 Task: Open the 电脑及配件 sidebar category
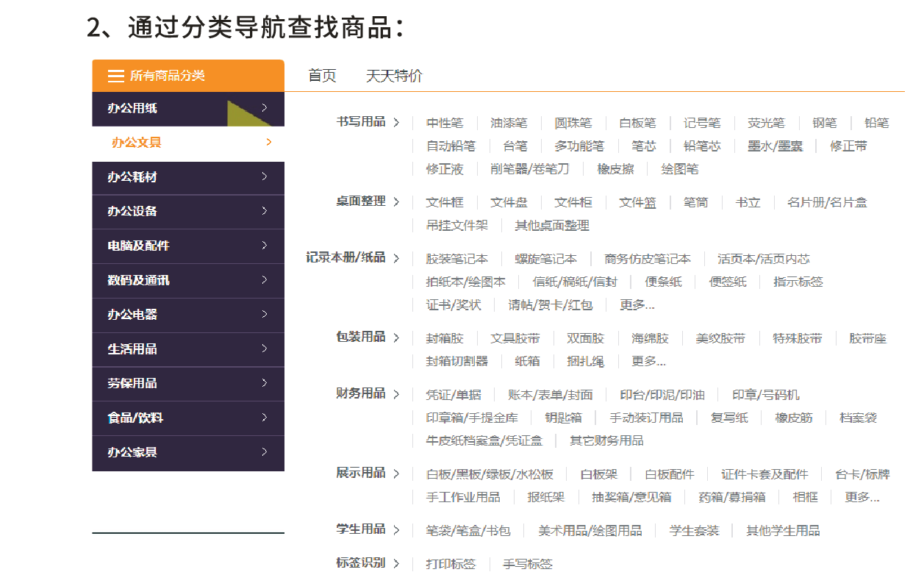[x=138, y=246]
